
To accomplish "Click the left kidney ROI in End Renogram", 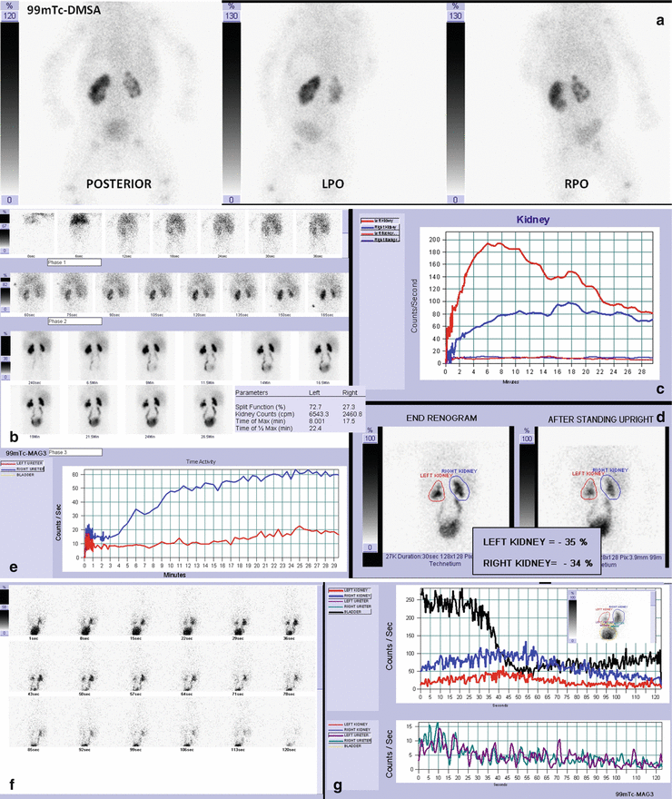I will pyautogui.click(x=441, y=490).
